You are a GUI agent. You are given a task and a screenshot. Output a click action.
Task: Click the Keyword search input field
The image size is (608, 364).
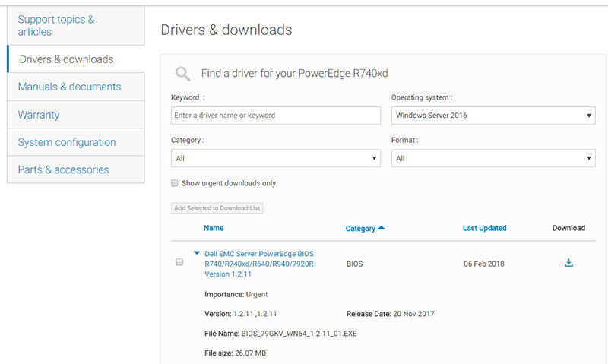(x=275, y=116)
